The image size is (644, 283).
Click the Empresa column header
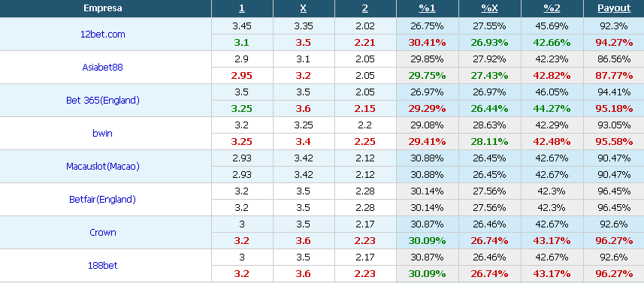coord(103,8)
